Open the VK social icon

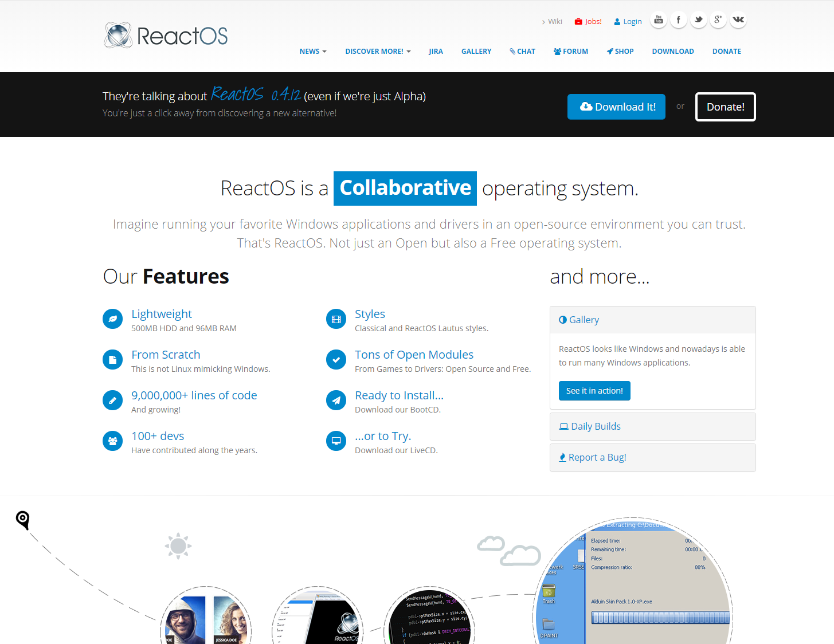coord(738,20)
